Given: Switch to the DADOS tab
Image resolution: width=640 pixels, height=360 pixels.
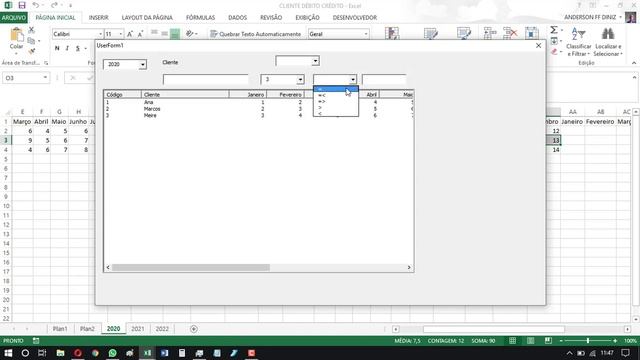Looking at the screenshot, I should coord(238,18).
